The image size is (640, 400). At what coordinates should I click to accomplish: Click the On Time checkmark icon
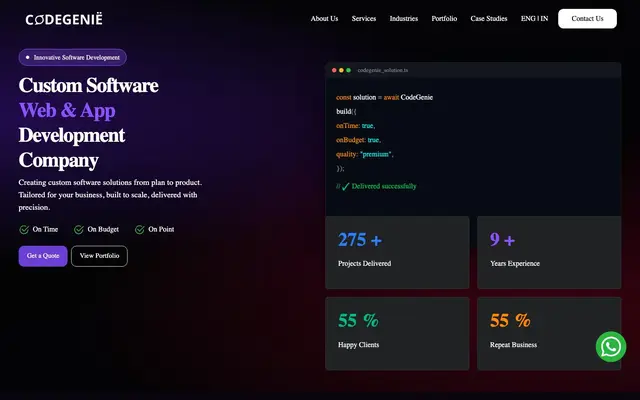(24, 229)
